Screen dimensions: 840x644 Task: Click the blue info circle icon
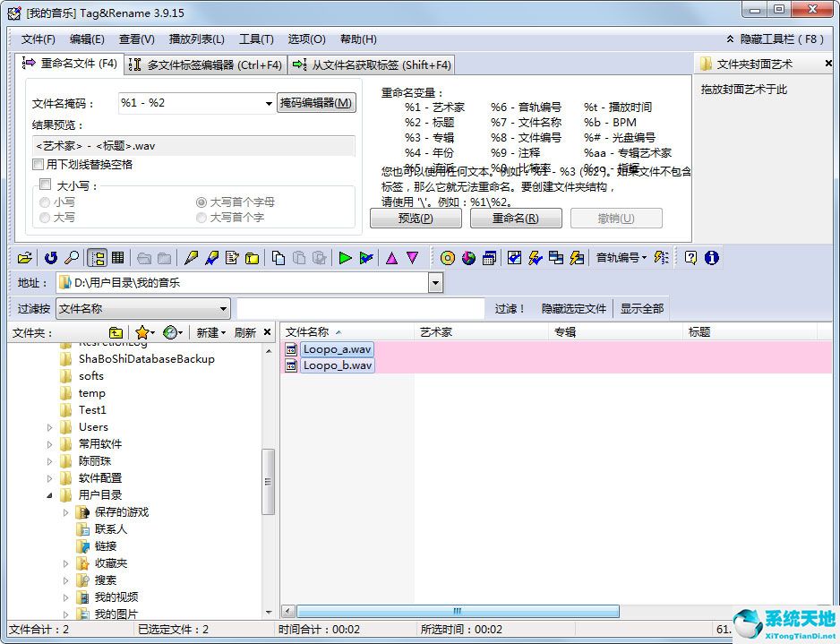[x=711, y=258]
